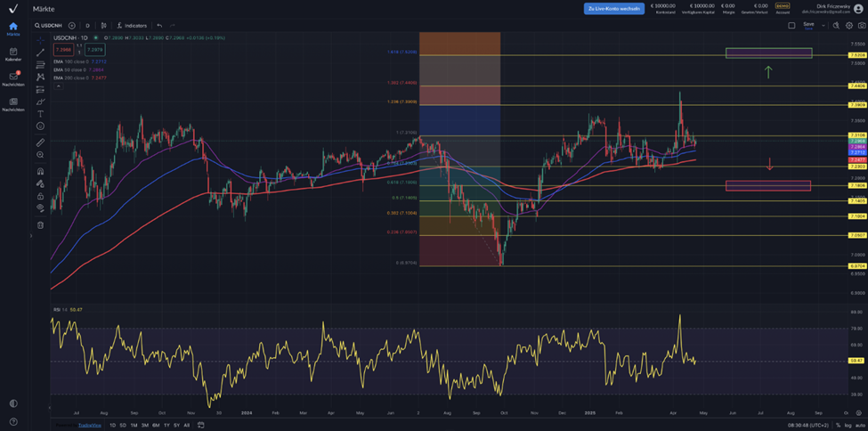Click the trash icon to remove drawings
The width and height of the screenshot is (868, 431).
click(x=41, y=224)
